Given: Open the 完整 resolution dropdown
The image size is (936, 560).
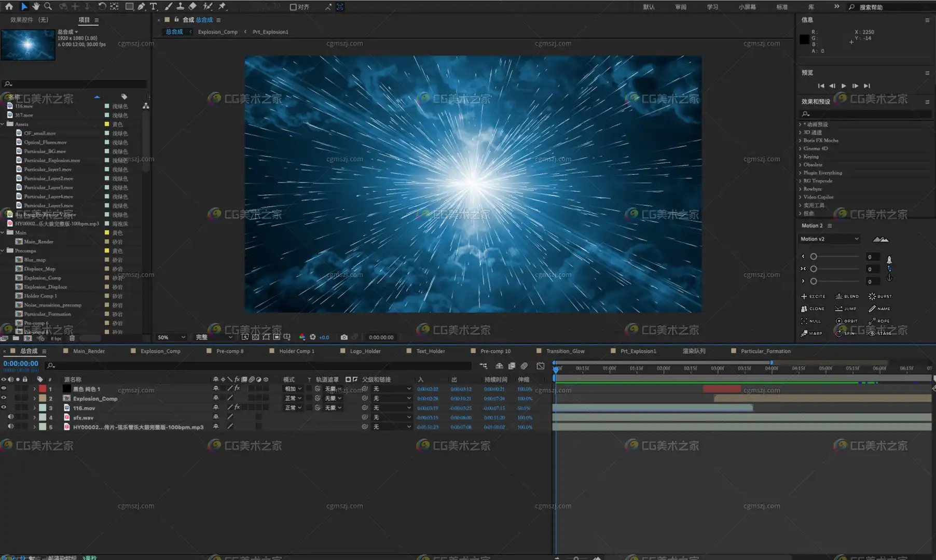Looking at the screenshot, I should pyautogui.click(x=214, y=337).
